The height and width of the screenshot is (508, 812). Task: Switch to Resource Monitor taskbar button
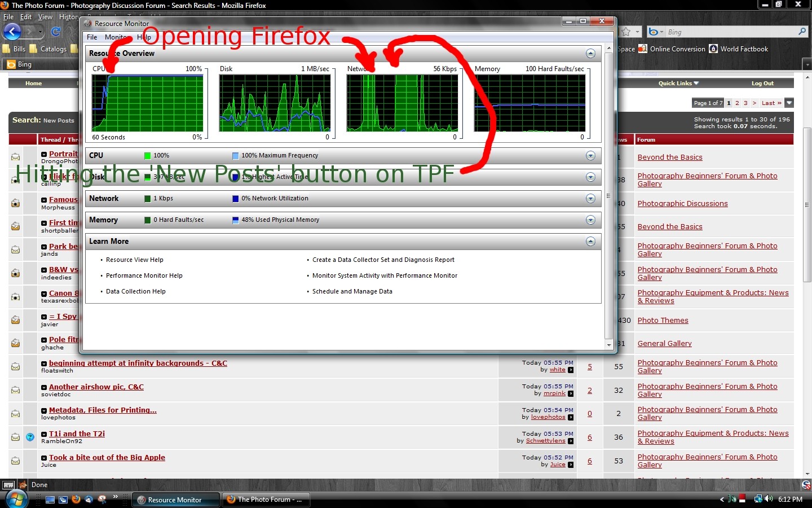pyautogui.click(x=176, y=500)
